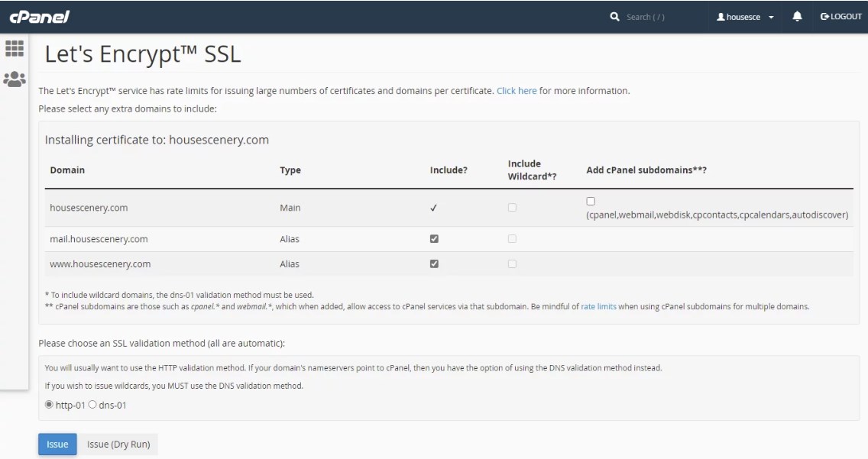Open the User Manager people icon
868x459 pixels.
[15, 79]
